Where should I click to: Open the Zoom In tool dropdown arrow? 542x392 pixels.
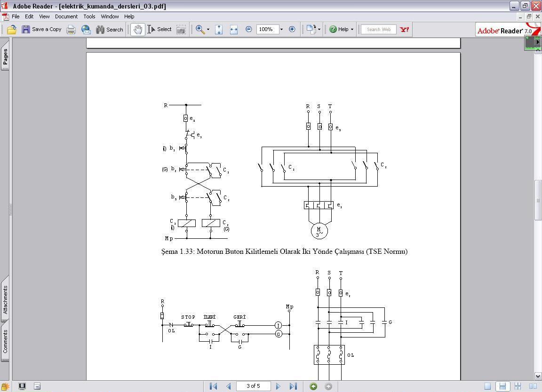click(208, 29)
